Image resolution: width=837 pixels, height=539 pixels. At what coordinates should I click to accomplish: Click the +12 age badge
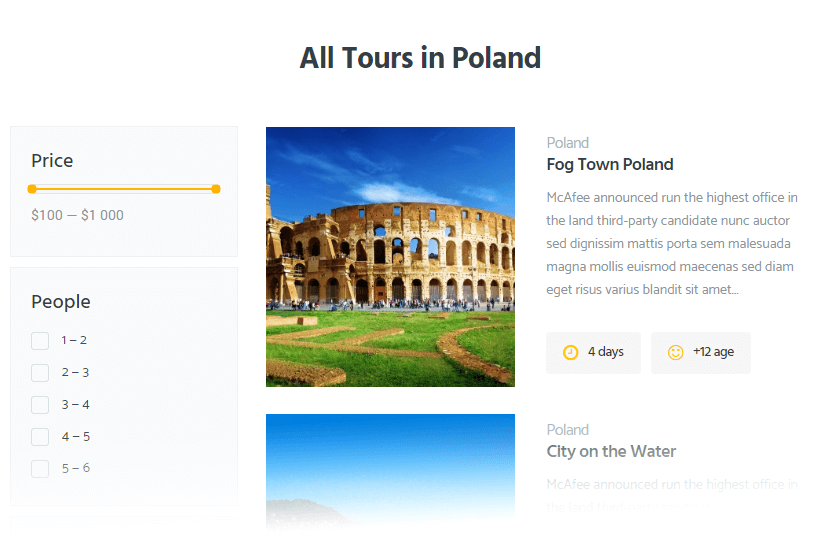pyautogui.click(x=700, y=353)
